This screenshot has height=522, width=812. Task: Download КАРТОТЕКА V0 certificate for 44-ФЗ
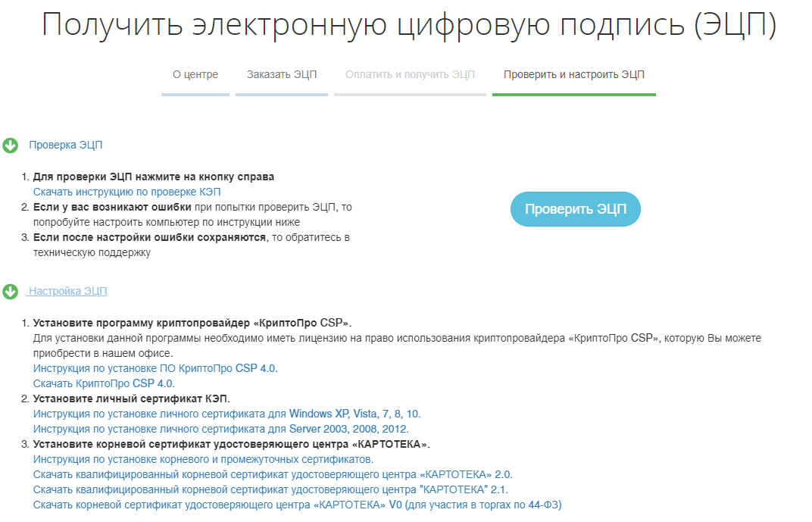coord(297,505)
